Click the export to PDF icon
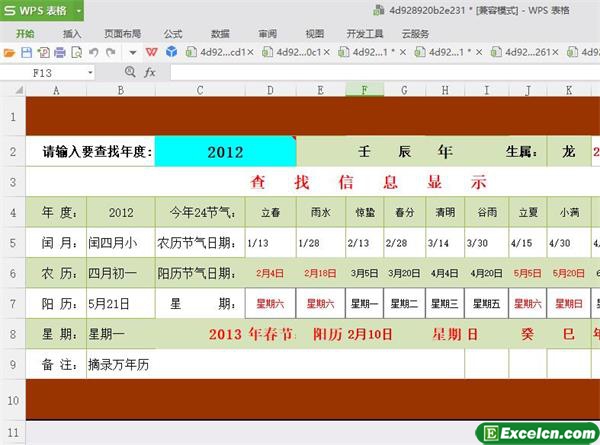 click(43, 52)
